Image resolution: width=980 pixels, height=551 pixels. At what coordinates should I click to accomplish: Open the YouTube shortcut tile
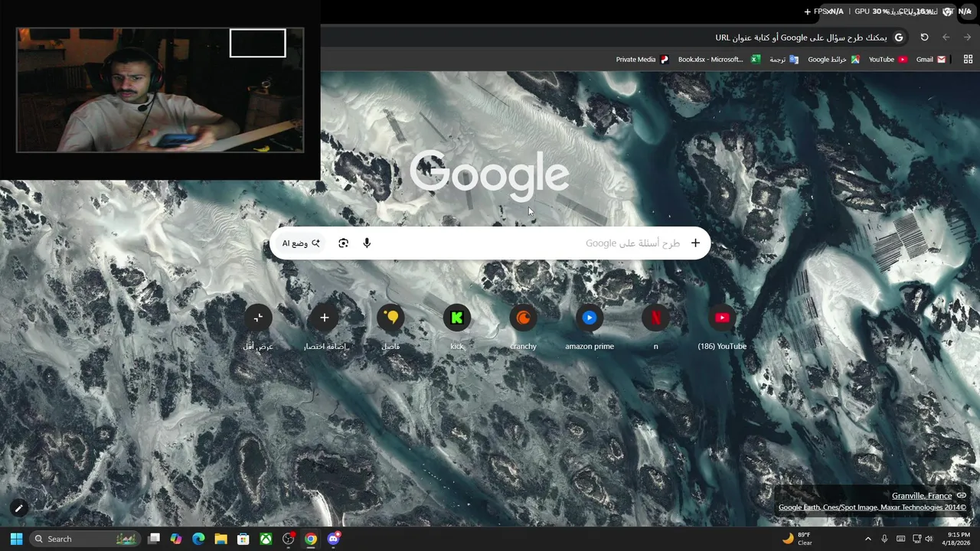pyautogui.click(x=721, y=326)
